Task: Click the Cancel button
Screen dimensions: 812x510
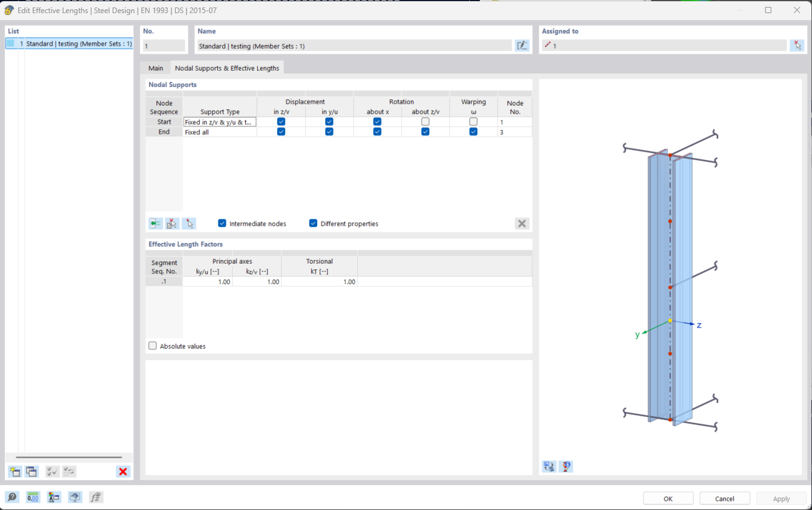Action: pyautogui.click(x=724, y=498)
